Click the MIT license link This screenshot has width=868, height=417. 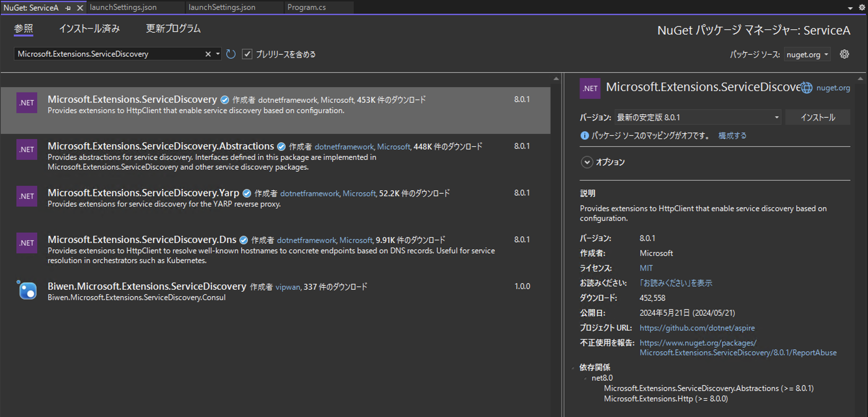coord(646,268)
